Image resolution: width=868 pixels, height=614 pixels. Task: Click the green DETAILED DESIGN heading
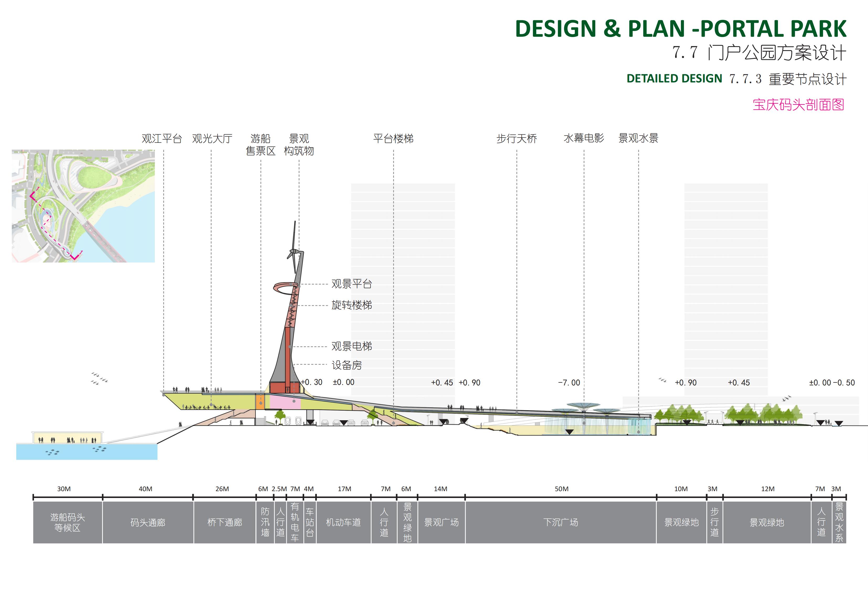(x=674, y=78)
